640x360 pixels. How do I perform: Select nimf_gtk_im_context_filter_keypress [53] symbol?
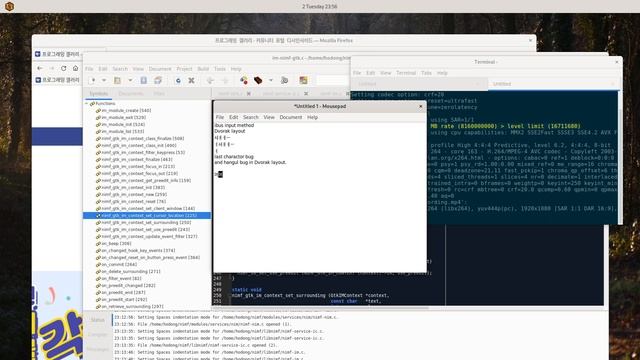tap(143, 152)
